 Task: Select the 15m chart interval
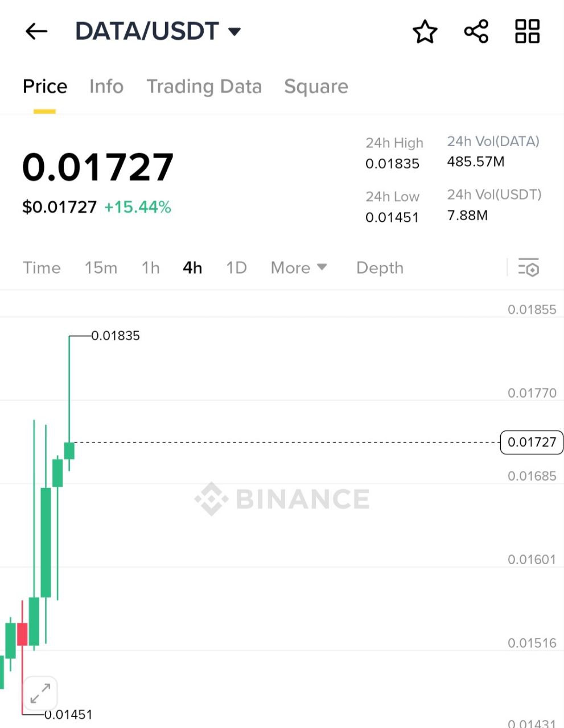tap(101, 267)
